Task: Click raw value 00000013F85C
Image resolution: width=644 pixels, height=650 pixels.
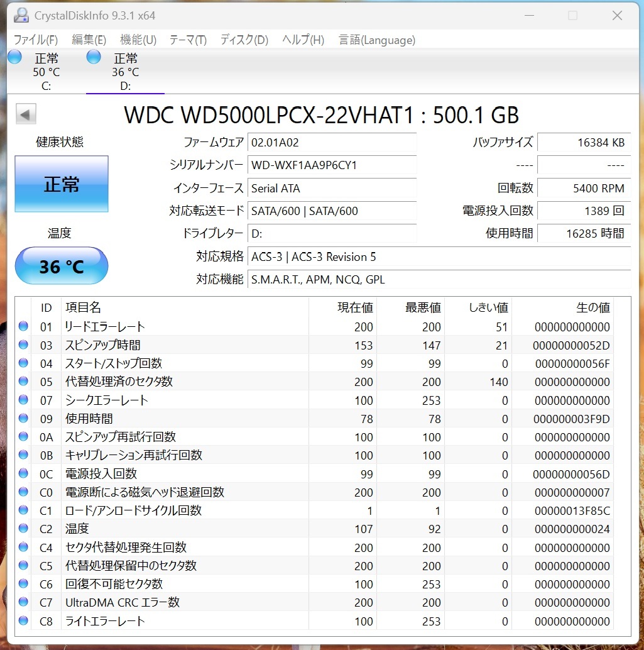Action: (x=572, y=510)
